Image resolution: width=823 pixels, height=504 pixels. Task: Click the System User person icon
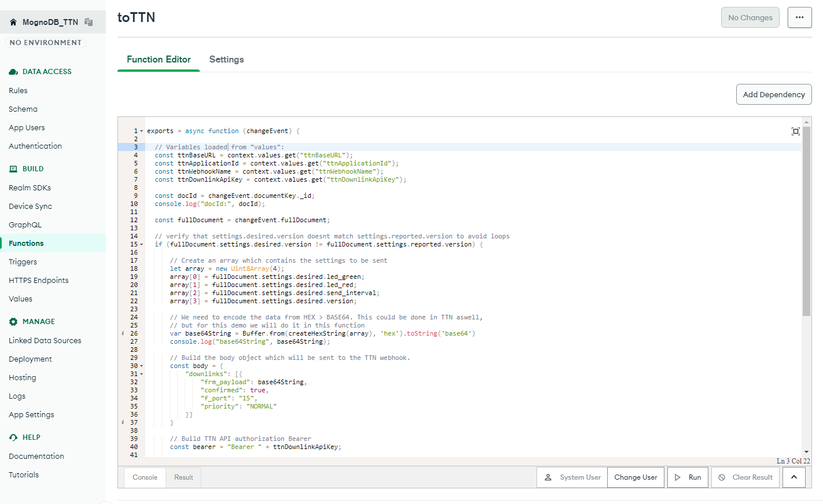[x=548, y=477]
